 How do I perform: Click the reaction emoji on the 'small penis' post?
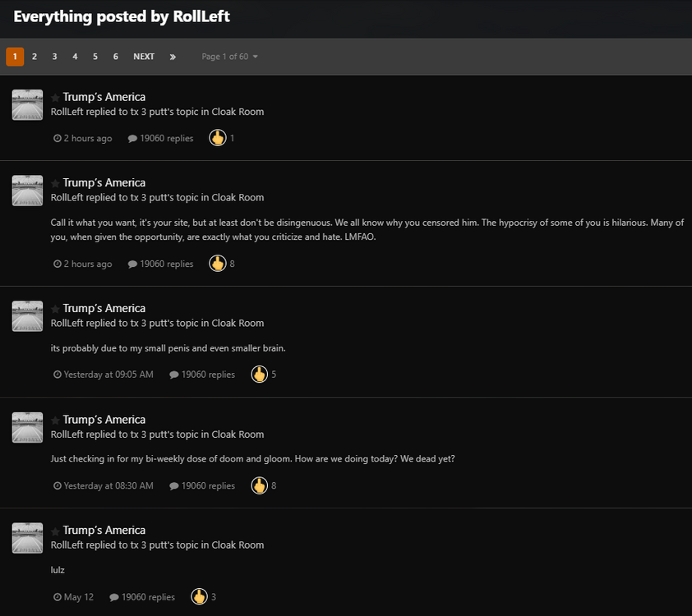259,375
